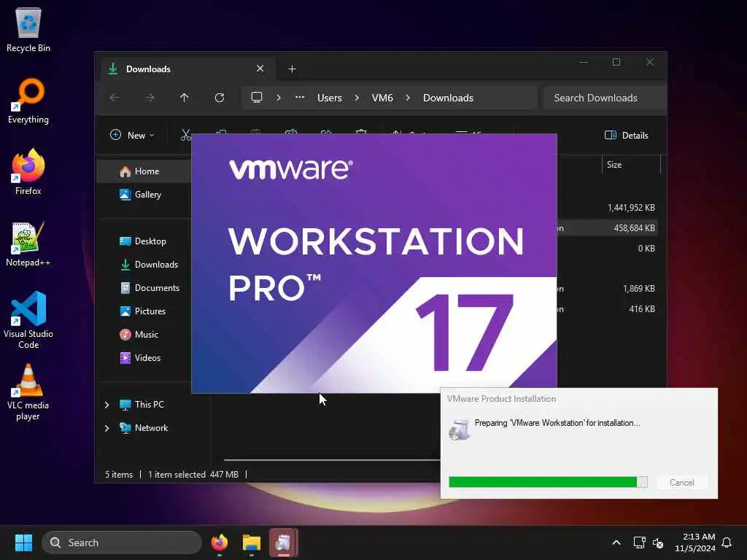Open Firefox from the taskbar
Image resolution: width=747 pixels, height=560 pixels.
click(219, 542)
